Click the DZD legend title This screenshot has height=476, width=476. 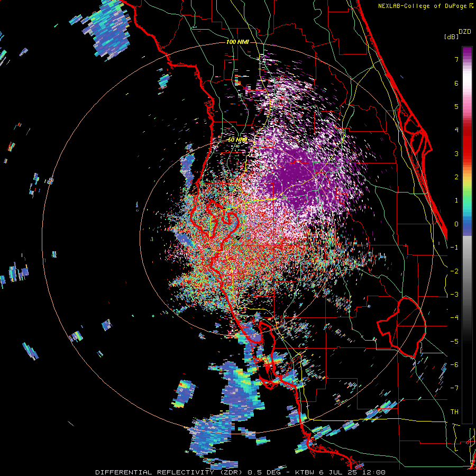[x=465, y=32]
